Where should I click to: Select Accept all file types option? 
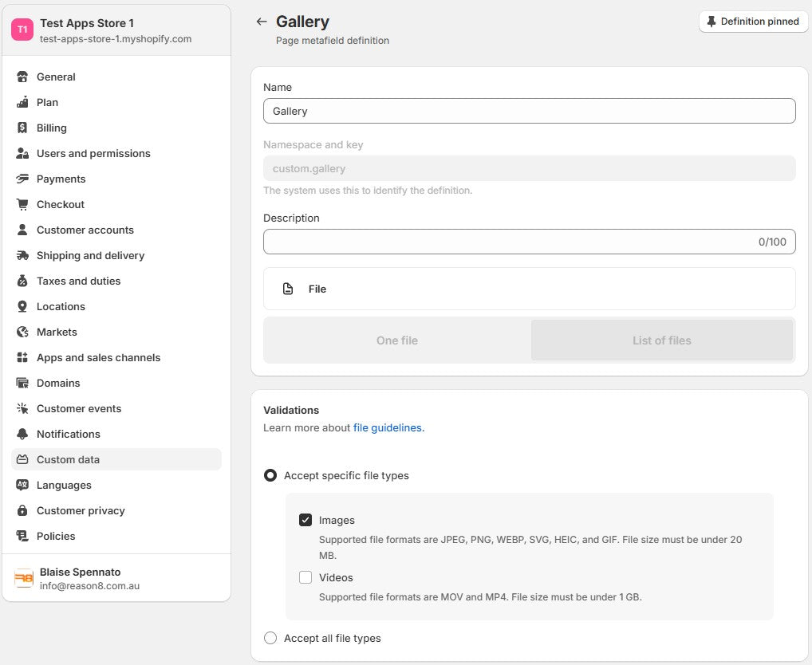pyautogui.click(x=270, y=638)
